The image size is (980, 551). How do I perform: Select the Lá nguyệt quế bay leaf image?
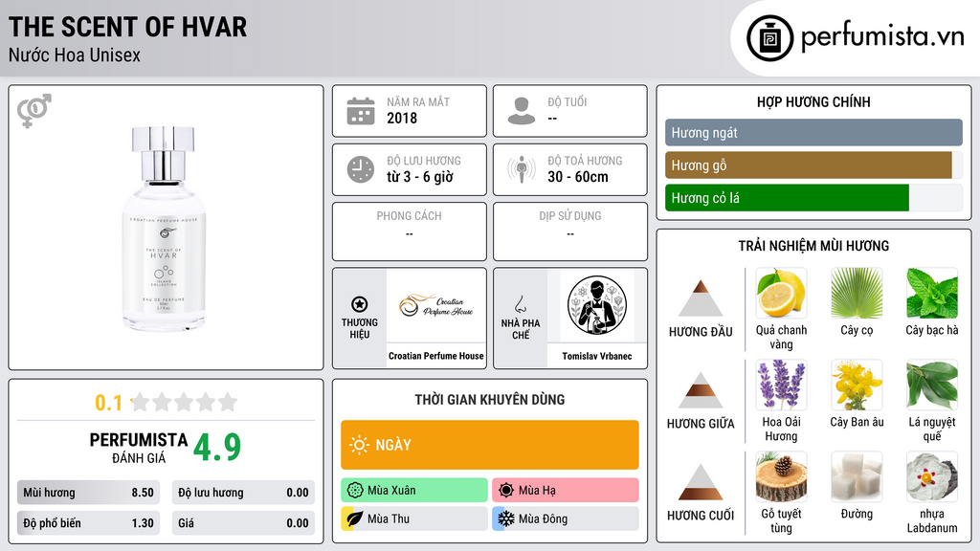tap(932, 386)
